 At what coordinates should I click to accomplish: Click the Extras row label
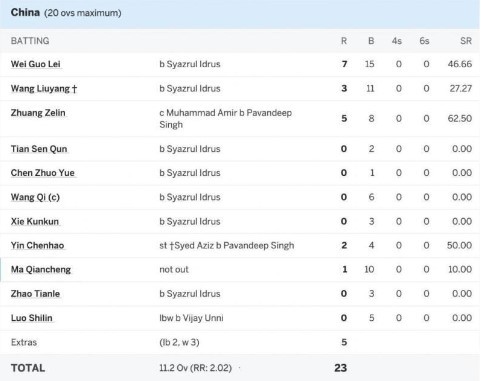pos(24,342)
